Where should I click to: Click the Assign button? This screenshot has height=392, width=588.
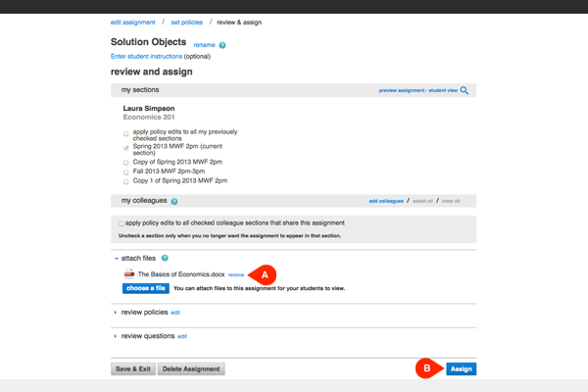tap(462, 368)
